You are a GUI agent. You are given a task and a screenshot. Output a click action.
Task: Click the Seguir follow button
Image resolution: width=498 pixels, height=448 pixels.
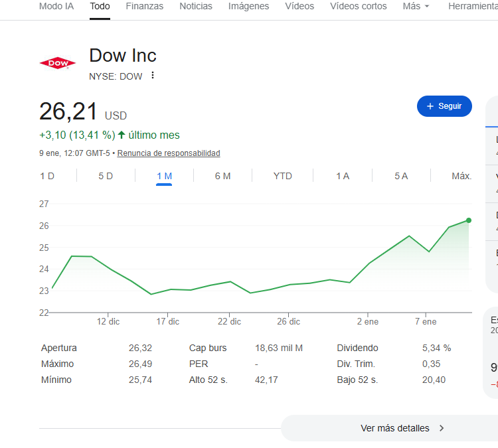coord(444,106)
